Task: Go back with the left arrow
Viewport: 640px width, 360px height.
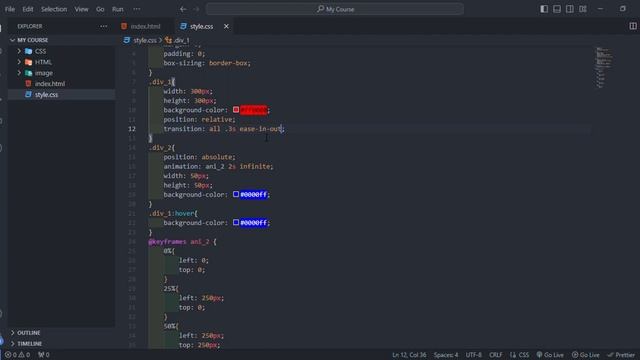Action: [183, 9]
